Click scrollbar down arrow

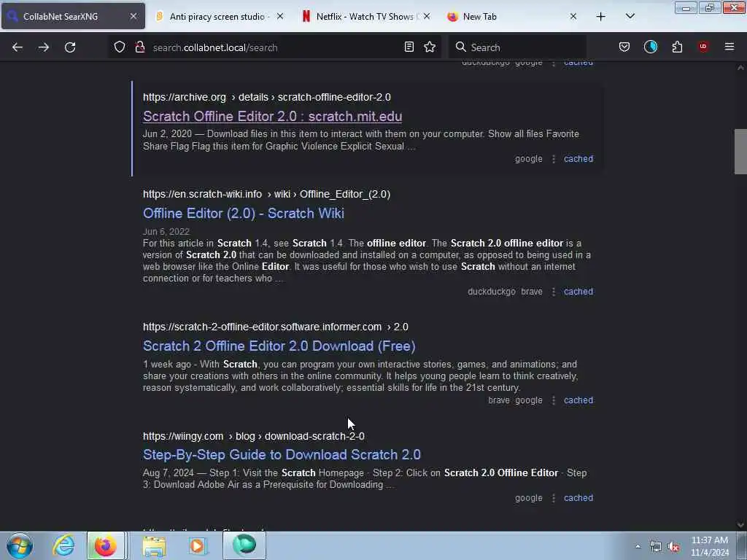click(x=740, y=525)
